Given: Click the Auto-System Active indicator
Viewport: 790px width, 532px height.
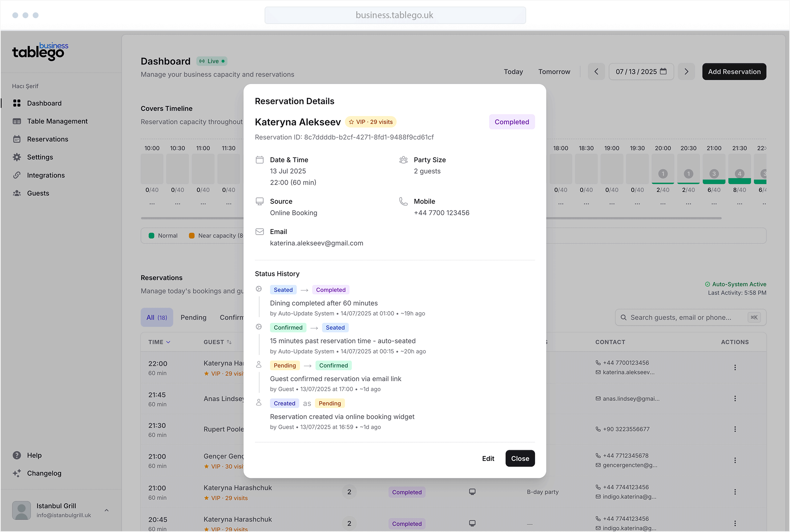Looking at the screenshot, I should pos(736,284).
